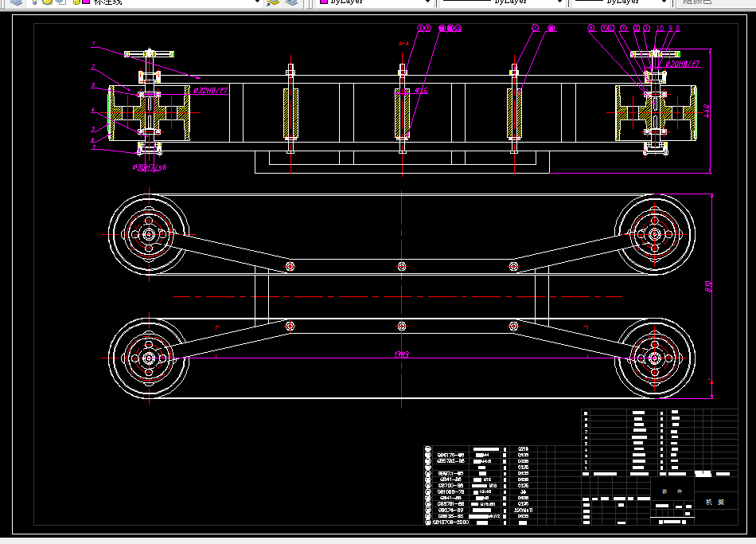Screen dimensions: 756x544
Task: Select the 1383 horizontal dimension
Action: (401, 354)
